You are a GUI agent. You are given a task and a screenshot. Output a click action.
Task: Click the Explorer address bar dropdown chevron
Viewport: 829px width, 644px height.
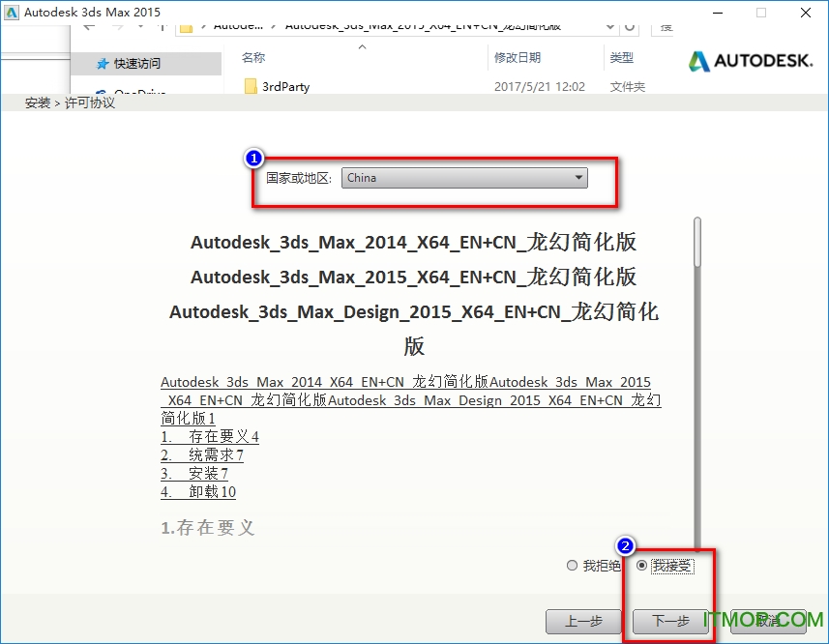pyautogui.click(x=609, y=26)
